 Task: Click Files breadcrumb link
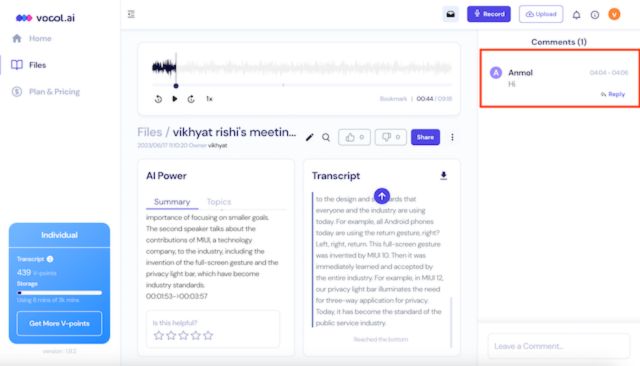pyautogui.click(x=149, y=132)
